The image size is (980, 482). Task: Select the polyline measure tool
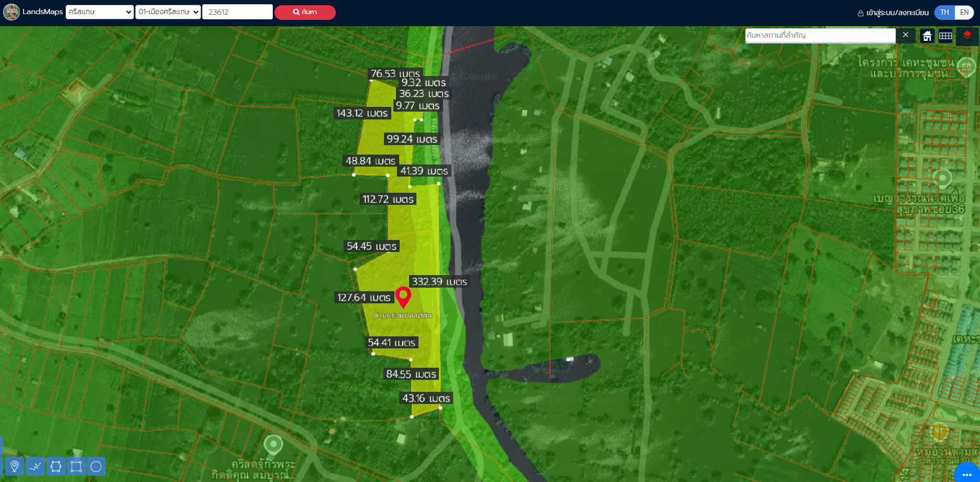tap(35, 466)
